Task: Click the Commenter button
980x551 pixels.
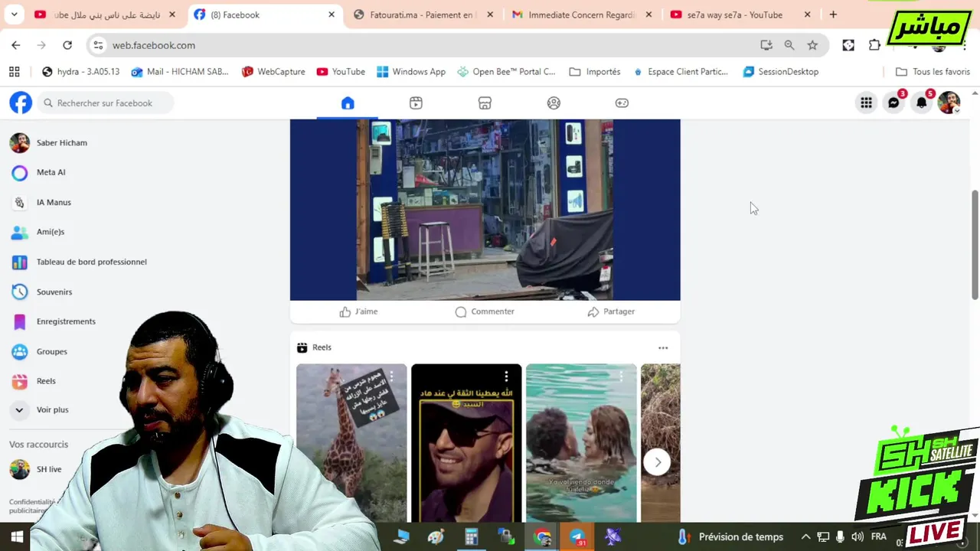Action: 485,311
